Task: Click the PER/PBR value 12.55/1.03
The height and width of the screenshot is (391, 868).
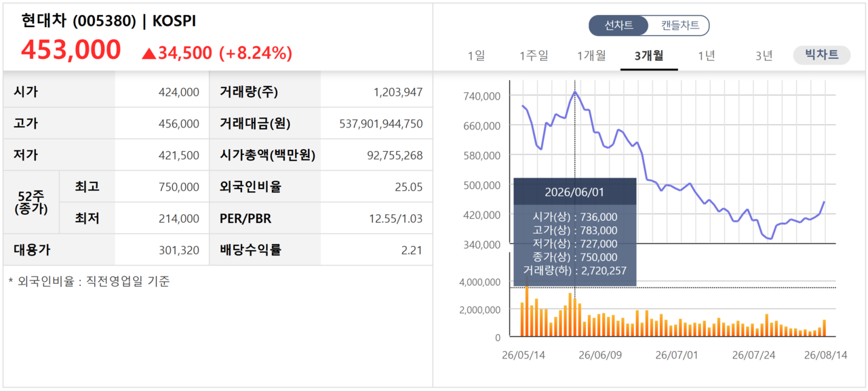Action: [395, 218]
